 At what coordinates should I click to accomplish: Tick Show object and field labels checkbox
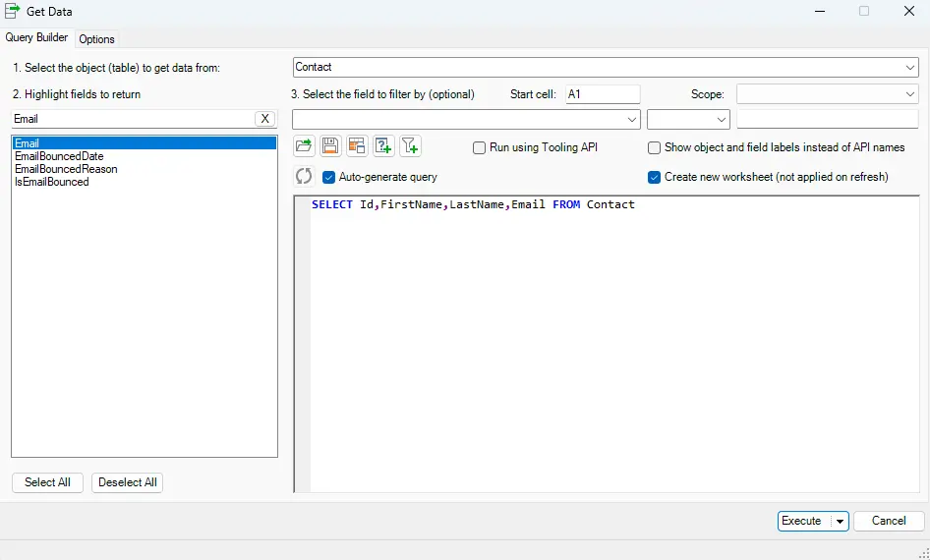coord(655,147)
